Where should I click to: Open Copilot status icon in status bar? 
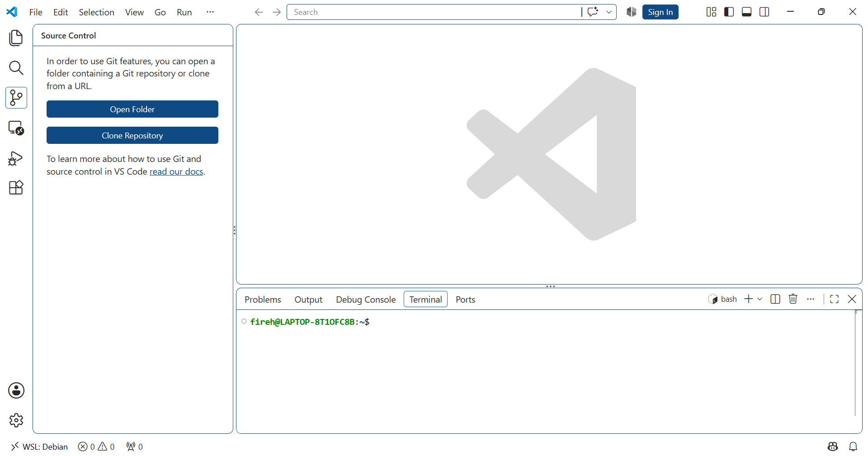pyautogui.click(x=833, y=446)
